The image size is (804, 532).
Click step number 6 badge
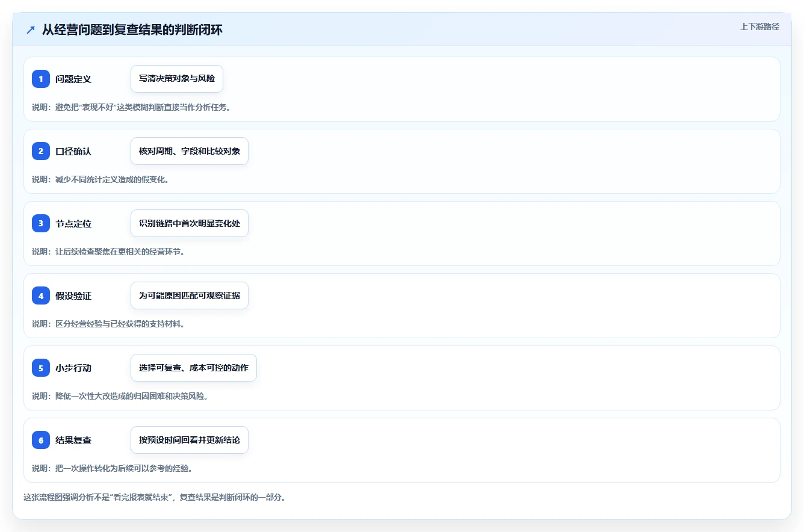(x=41, y=440)
